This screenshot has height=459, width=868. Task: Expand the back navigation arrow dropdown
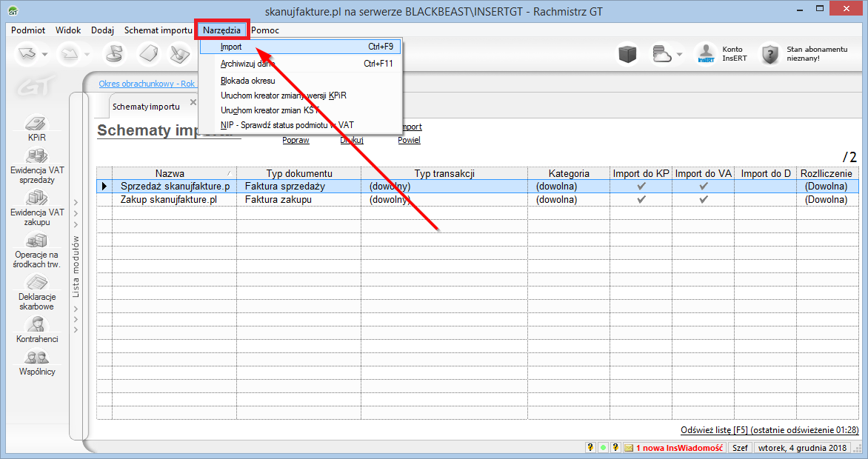coord(44,56)
